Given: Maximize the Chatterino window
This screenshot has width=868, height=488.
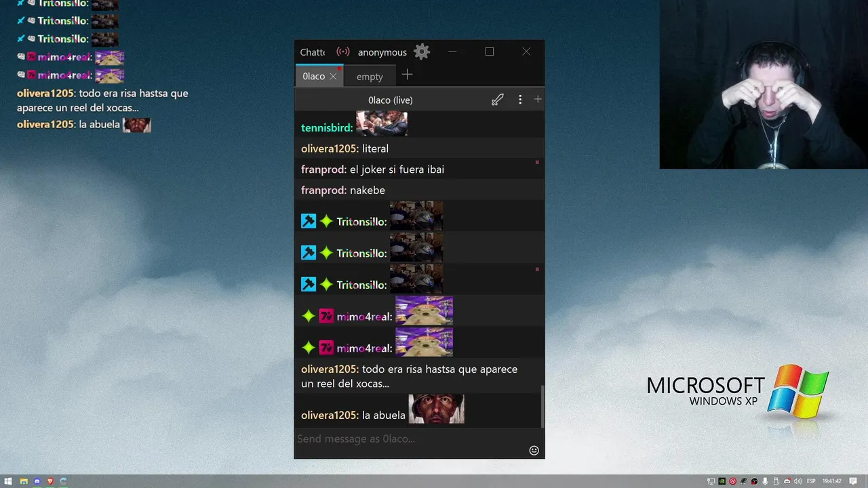Looking at the screenshot, I should [x=490, y=52].
